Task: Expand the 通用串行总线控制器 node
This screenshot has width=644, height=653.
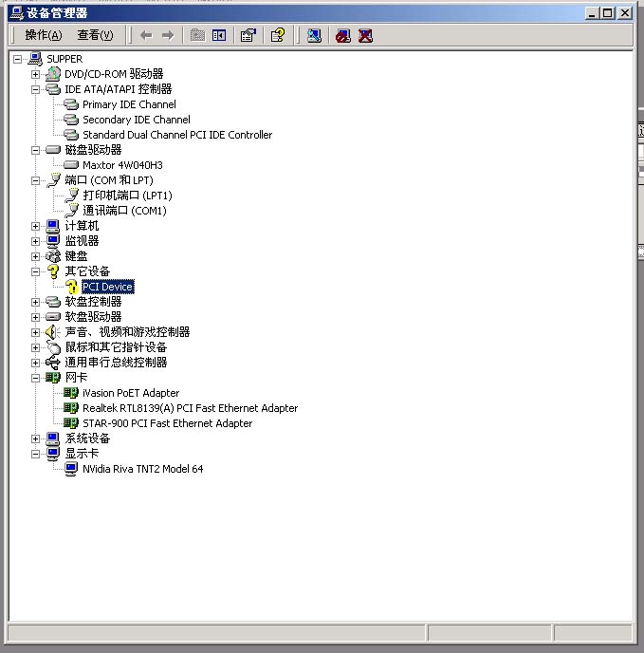Action: coord(35,363)
